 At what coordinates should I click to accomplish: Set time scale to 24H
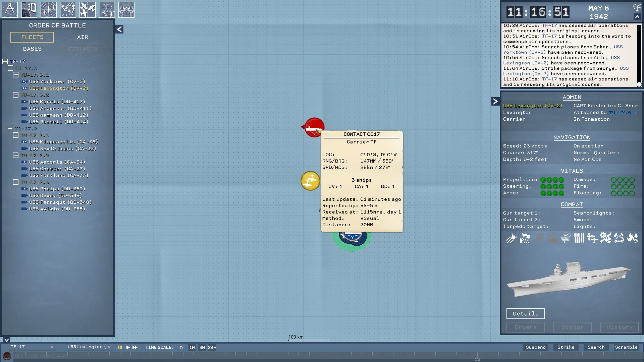tap(212, 348)
